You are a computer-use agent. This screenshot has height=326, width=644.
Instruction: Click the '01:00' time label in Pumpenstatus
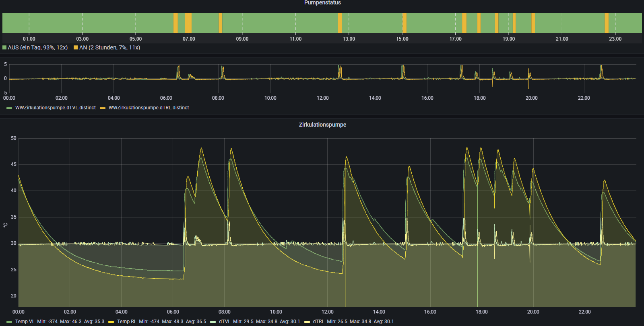(29, 39)
